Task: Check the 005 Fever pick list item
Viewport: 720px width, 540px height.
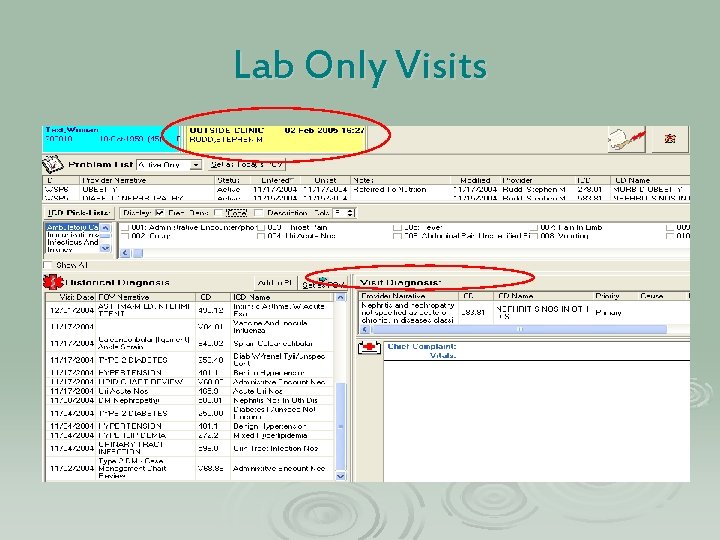Action: pos(397,228)
